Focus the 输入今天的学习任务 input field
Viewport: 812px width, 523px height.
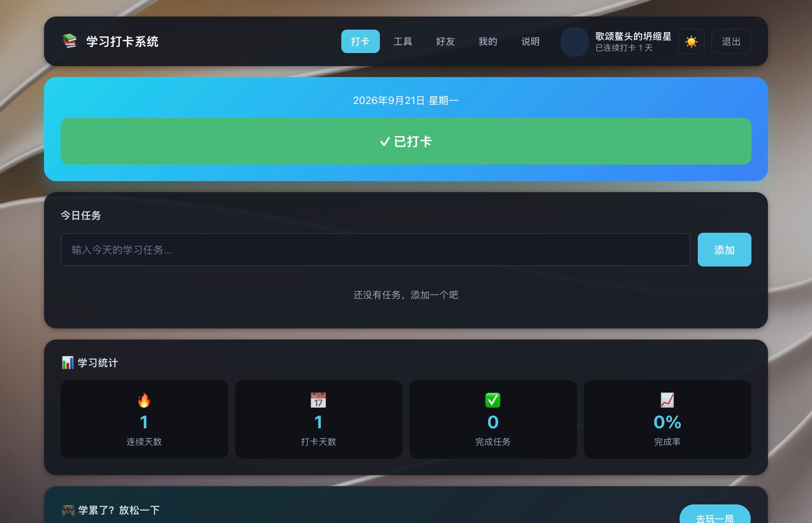[375, 250]
